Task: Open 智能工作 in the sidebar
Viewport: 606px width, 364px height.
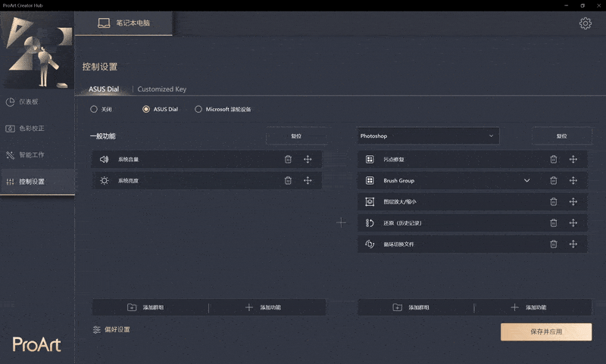Action: [x=30, y=155]
